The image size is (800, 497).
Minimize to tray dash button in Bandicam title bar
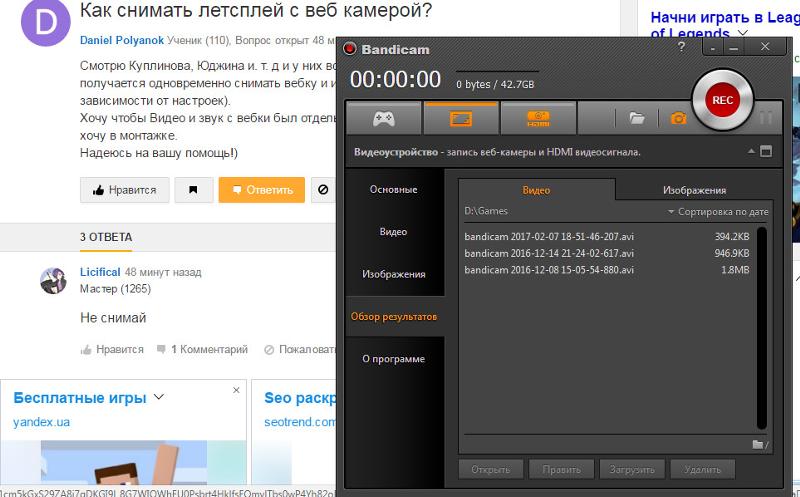pyautogui.click(x=712, y=47)
